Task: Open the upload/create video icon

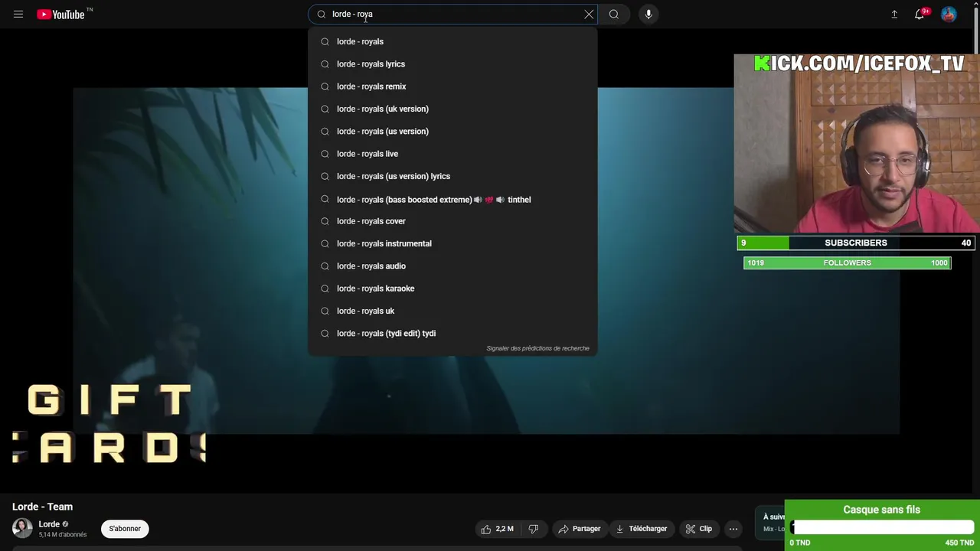Action: point(894,15)
